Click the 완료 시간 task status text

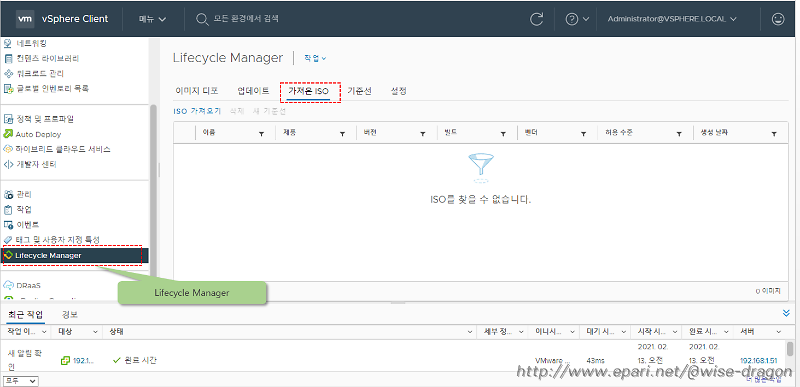(141, 360)
